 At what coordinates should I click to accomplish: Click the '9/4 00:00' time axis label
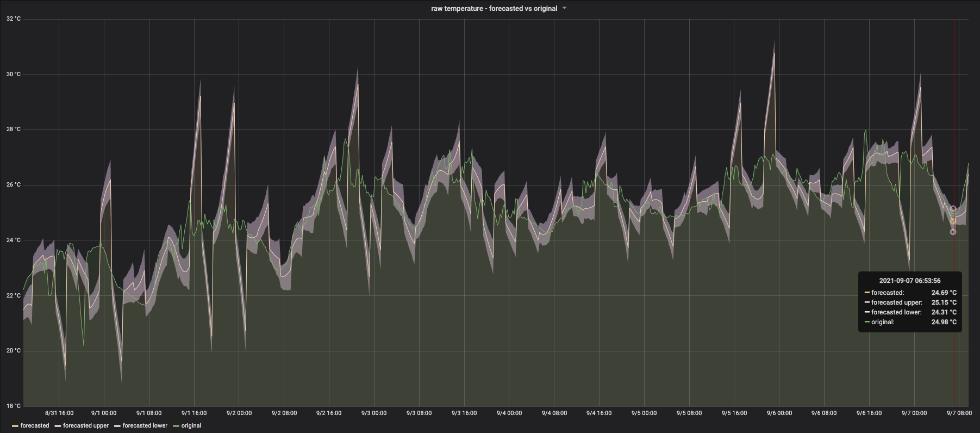pos(509,413)
